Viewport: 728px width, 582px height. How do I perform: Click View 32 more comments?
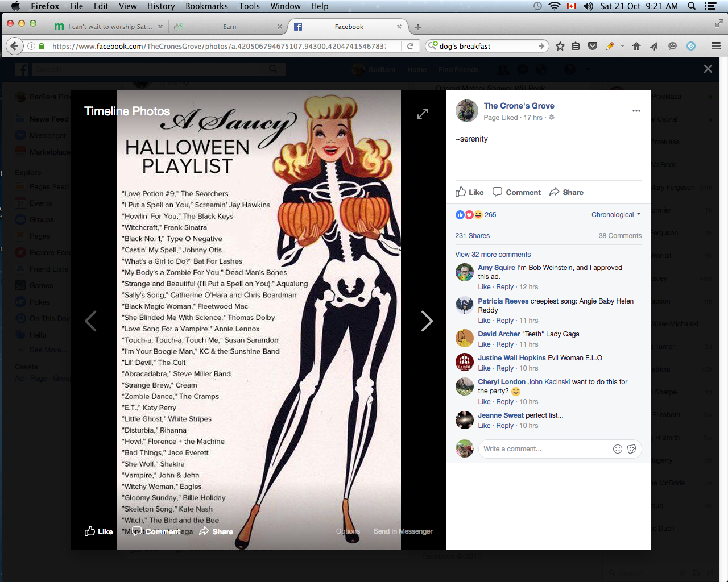[493, 255]
